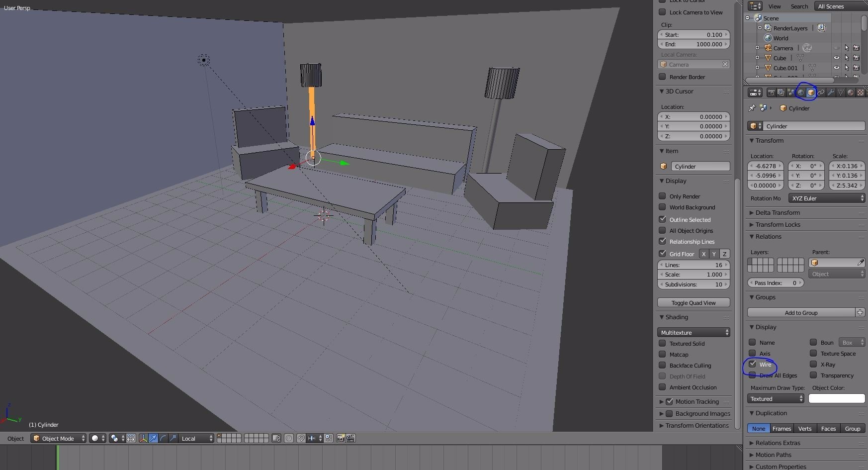Click the Clip End value field
The image size is (868, 470).
(694, 44)
